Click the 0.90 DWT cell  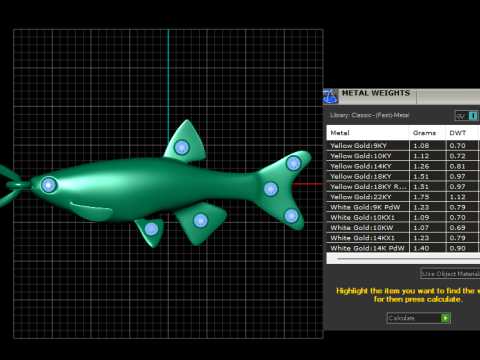point(462,248)
